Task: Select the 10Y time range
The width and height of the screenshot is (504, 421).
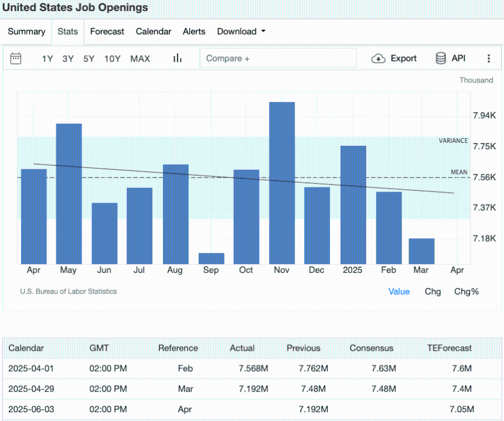Action: tap(113, 59)
